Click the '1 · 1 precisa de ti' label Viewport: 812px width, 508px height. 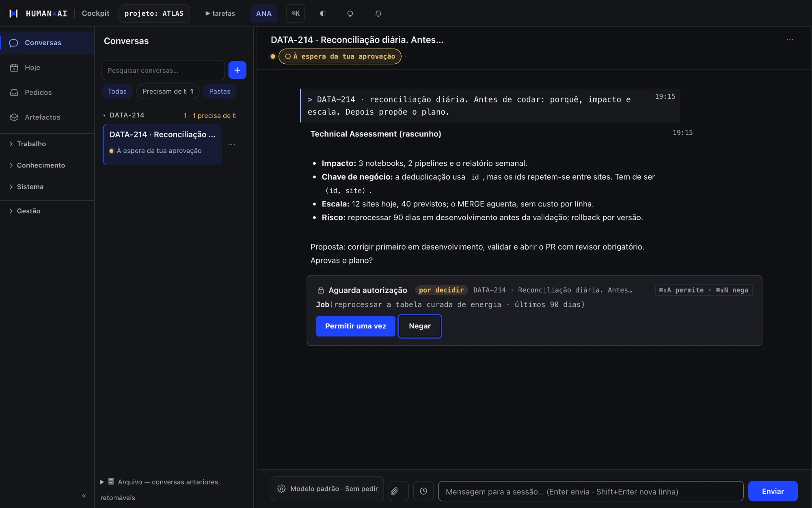[x=210, y=116]
